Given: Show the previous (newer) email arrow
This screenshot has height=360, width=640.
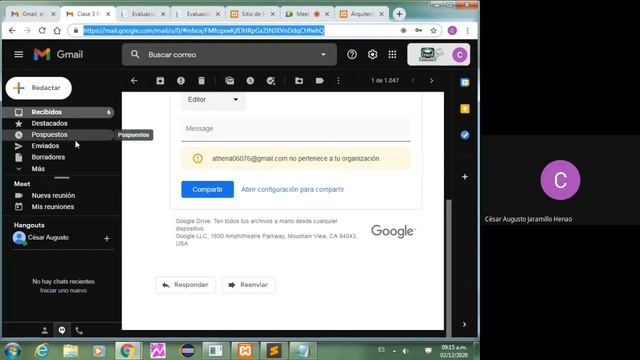Looking at the screenshot, I should tap(413, 81).
